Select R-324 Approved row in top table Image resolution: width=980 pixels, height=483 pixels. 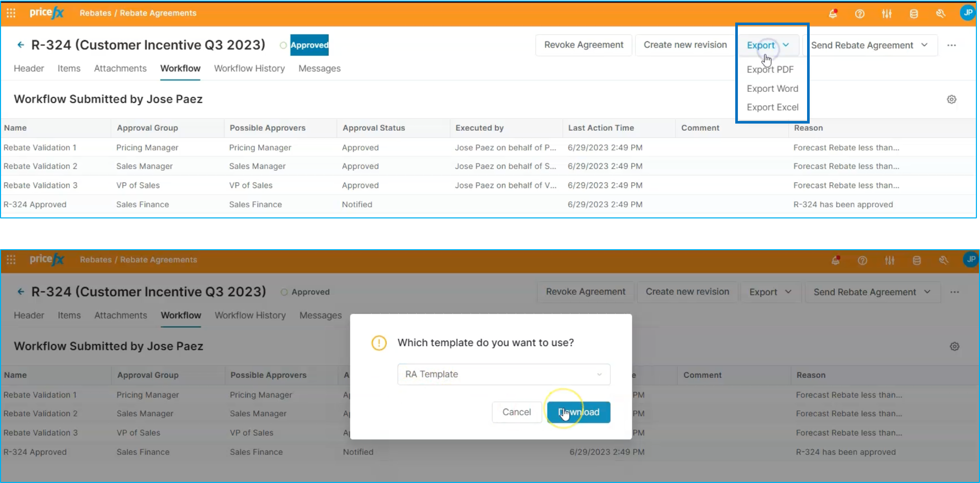coord(488,204)
